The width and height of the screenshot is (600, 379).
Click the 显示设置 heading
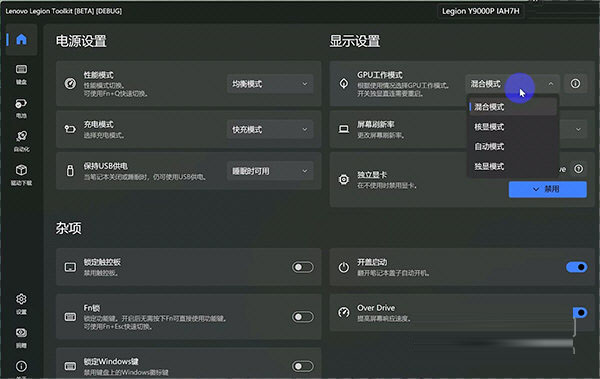point(355,41)
